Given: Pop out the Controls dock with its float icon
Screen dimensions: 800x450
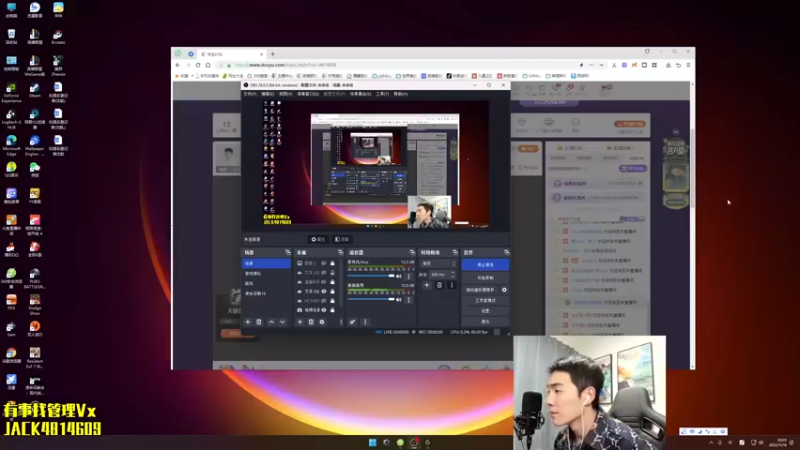Looking at the screenshot, I should (507, 253).
